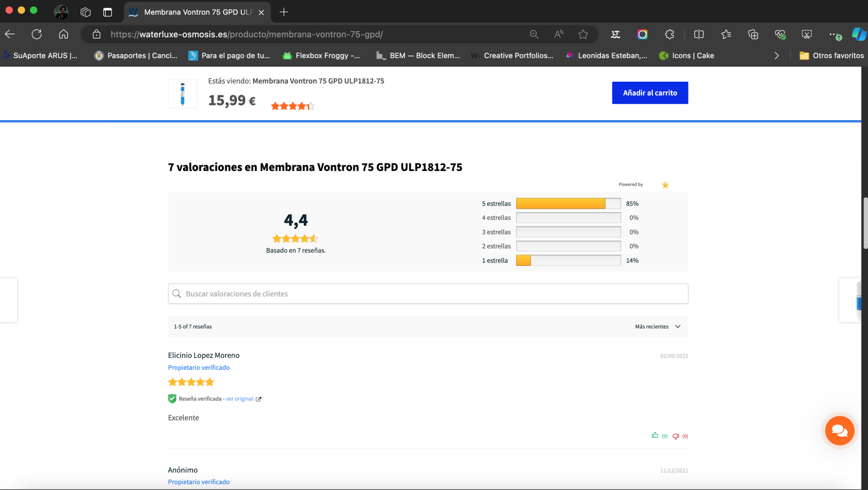Filter reviews by 4 estrellas bar

tap(568, 218)
